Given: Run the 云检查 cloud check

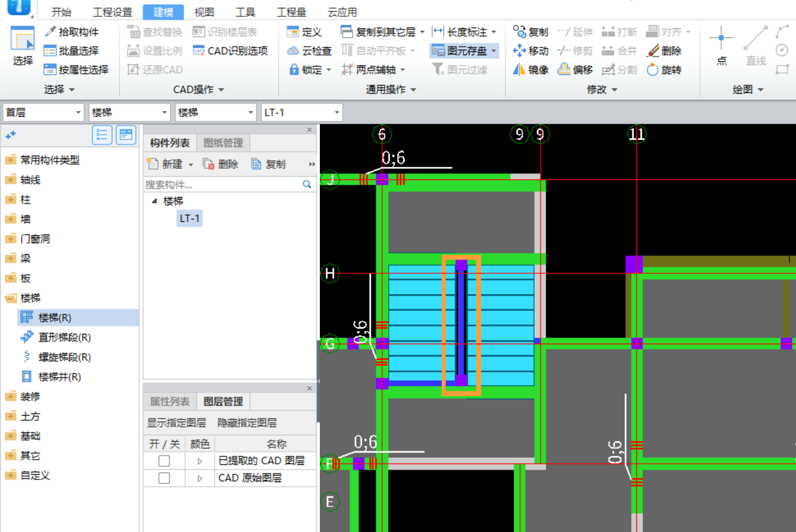Looking at the screenshot, I should pos(309,51).
